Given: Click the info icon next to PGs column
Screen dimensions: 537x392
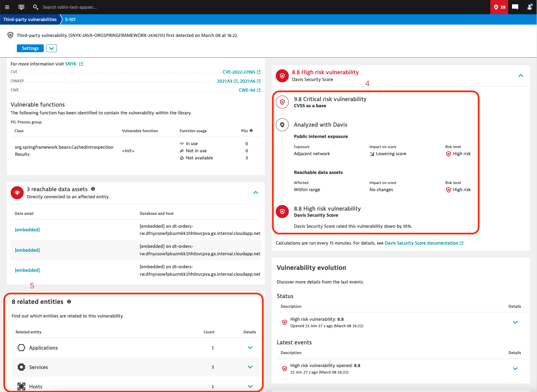Looking at the screenshot, I should click(251, 131).
